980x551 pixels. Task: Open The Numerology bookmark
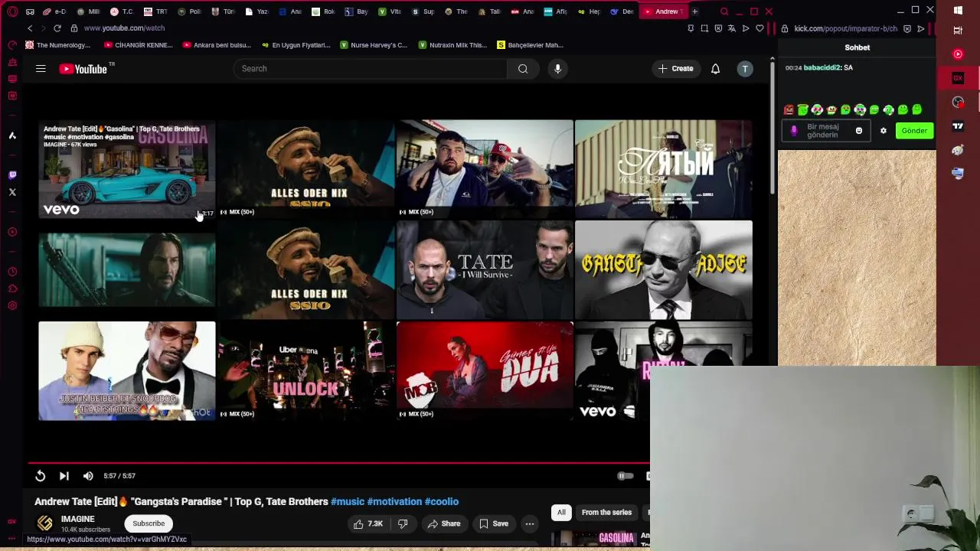[x=57, y=45]
